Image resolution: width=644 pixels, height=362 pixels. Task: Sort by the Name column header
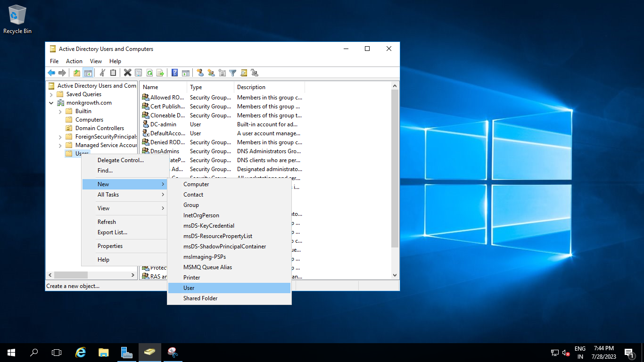pos(163,87)
